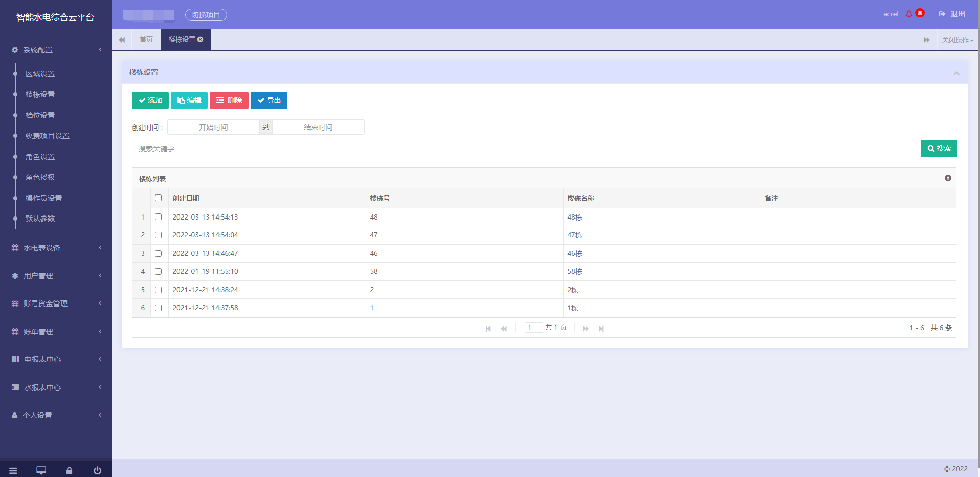Go to next page pagination icon
Image resolution: width=980 pixels, height=477 pixels.
pyautogui.click(x=586, y=329)
